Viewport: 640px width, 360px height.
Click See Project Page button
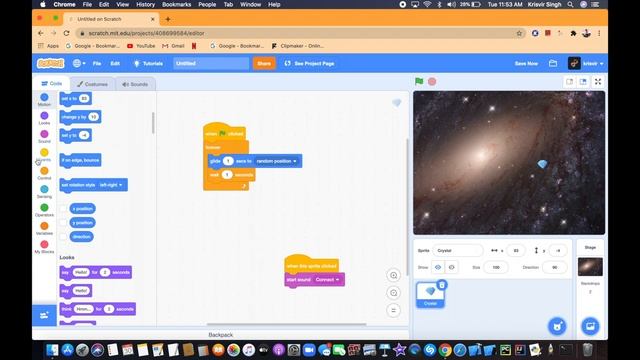309,63
